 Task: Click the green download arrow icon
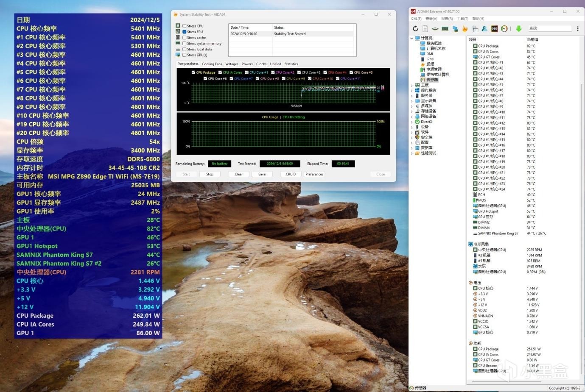[x=518, y=29]
